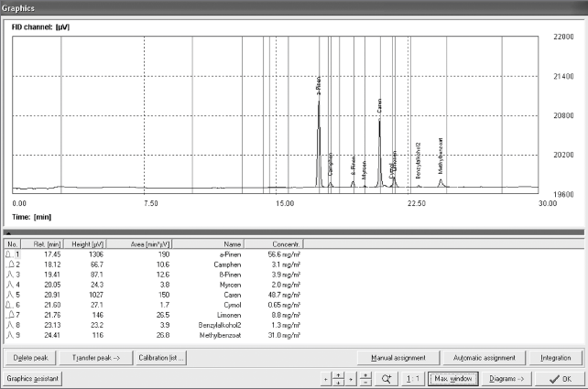The width and height of the screenshot is (588, 389).
Task: Select the Cymol name cell
Action: tap(233, 305)
